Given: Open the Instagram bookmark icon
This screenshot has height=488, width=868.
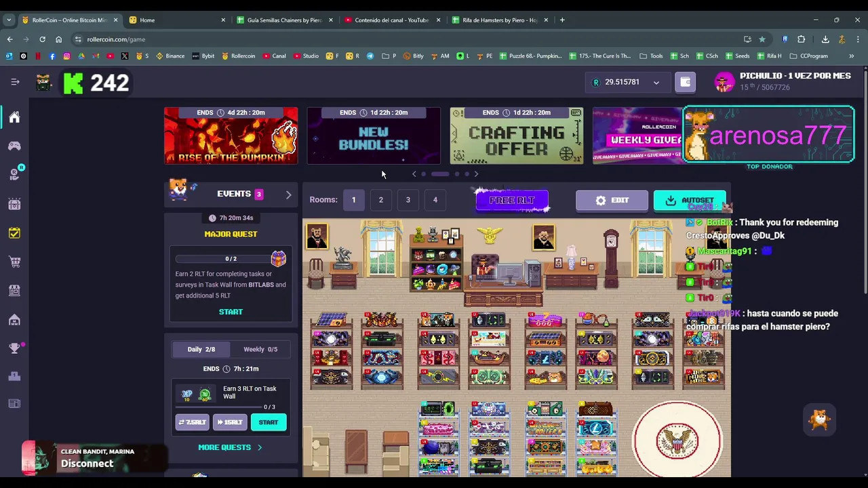Looking at the screenshot, I should (66, 56).
